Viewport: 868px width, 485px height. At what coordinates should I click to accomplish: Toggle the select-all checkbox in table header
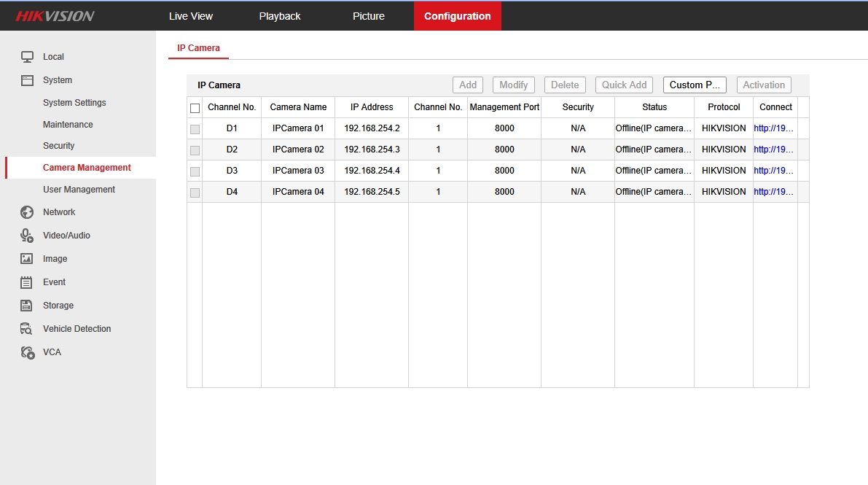pyautogui.click(x=195, y=108)
